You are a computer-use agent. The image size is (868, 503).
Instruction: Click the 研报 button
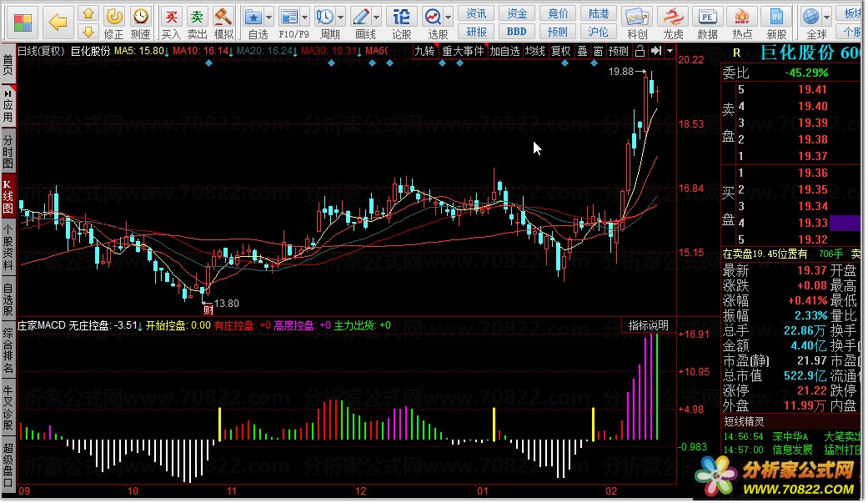(x=476, y=32)
